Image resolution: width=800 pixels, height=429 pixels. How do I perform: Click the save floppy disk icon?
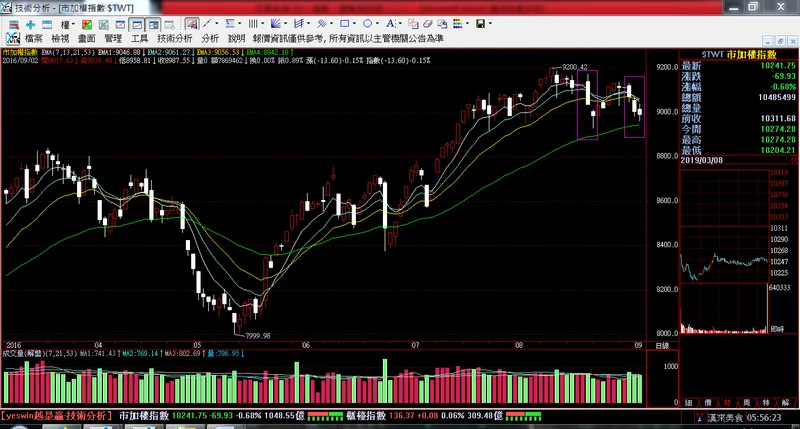(x=481, y=23)
